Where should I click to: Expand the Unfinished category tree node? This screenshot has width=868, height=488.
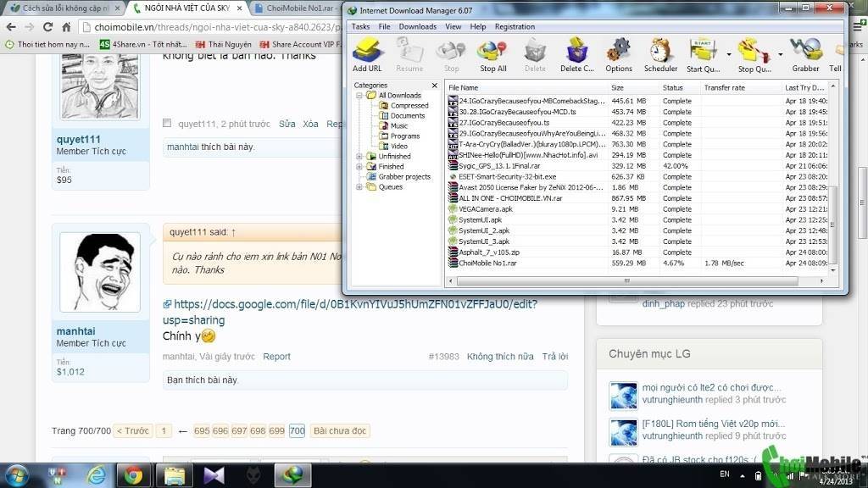(x=359, y=157)
